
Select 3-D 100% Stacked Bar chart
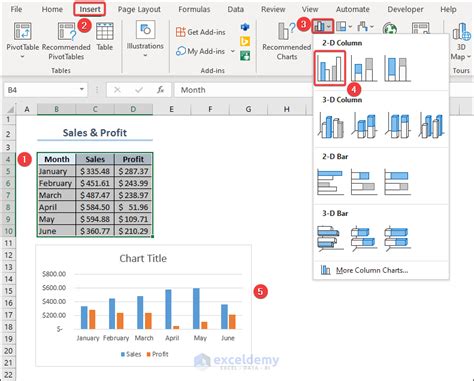click(x=397, y=238)
